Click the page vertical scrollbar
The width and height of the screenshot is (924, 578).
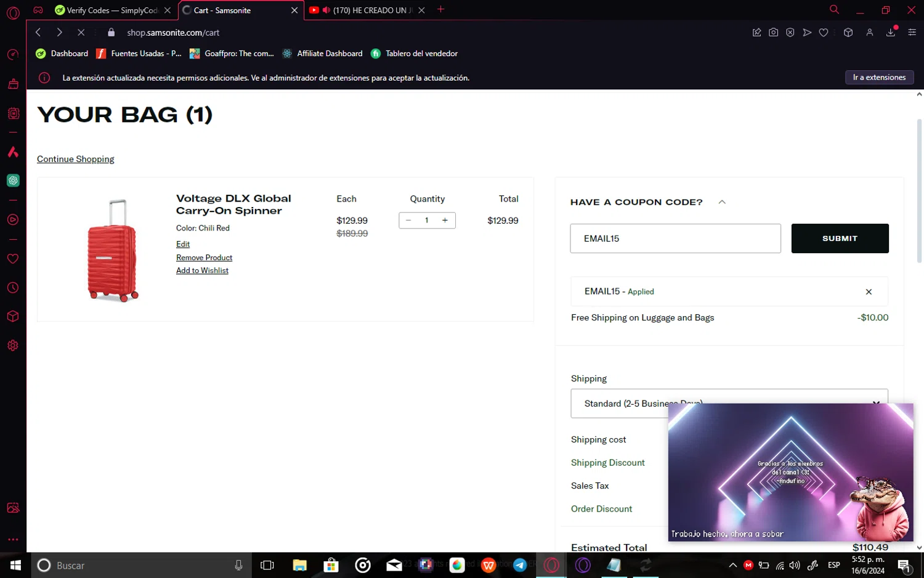coord(919,191)
